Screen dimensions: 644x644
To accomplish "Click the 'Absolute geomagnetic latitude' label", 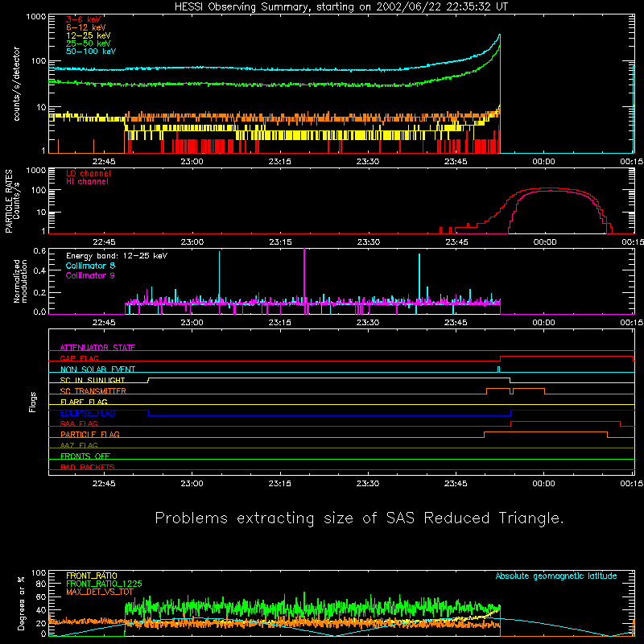I will pyautogui.click(x=556, y=576).
